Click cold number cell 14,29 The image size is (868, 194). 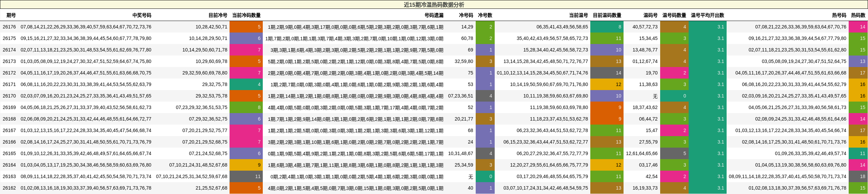tap(467, 27)
